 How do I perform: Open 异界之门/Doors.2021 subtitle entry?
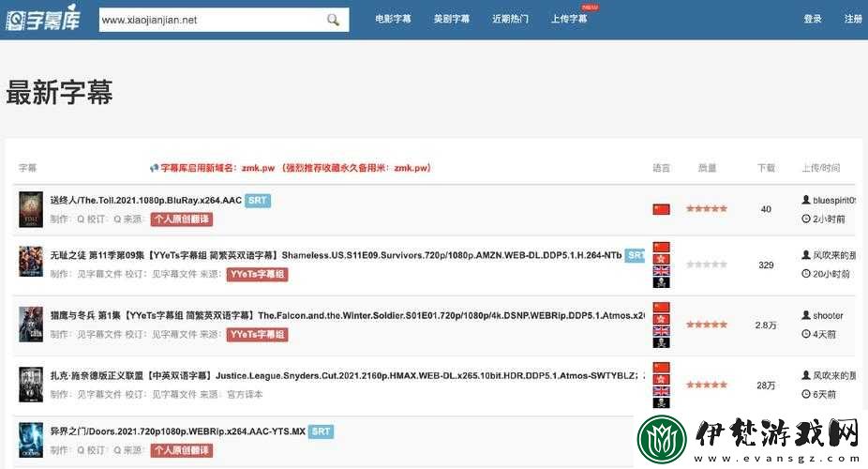click(178, 431)
